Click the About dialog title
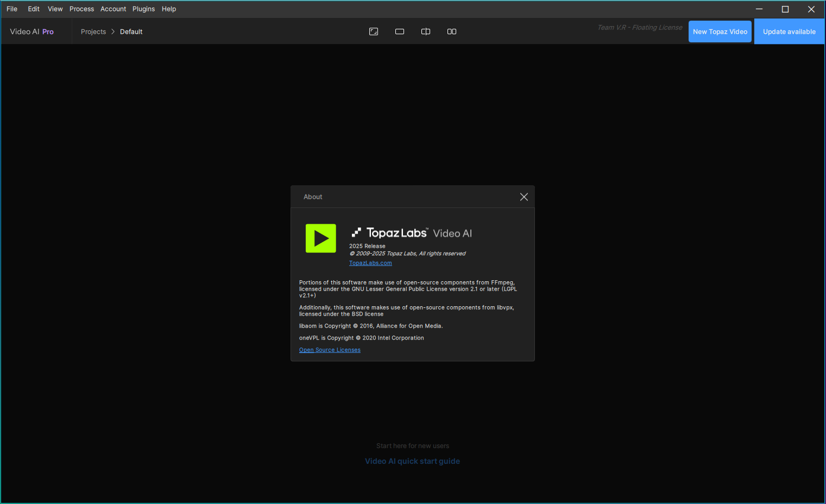This screenshot has width=826, height=504. click(x=313, y=197)
